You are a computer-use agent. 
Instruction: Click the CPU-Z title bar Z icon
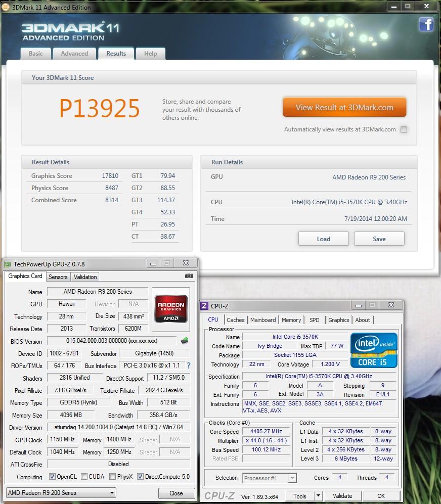[204, 306]
